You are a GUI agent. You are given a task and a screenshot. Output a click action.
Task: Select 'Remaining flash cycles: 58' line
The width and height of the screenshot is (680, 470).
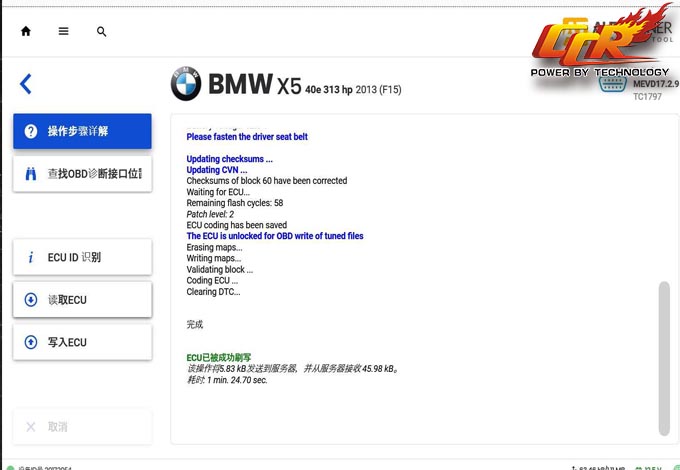coord(235,203)
